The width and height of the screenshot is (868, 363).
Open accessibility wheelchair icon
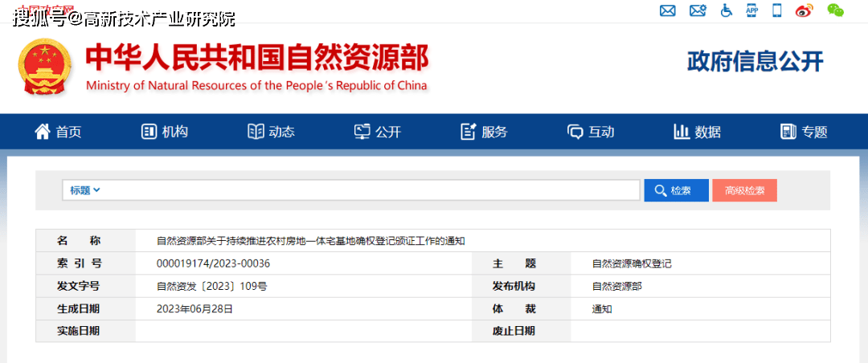pyautogui.click(x=727, y=10)
